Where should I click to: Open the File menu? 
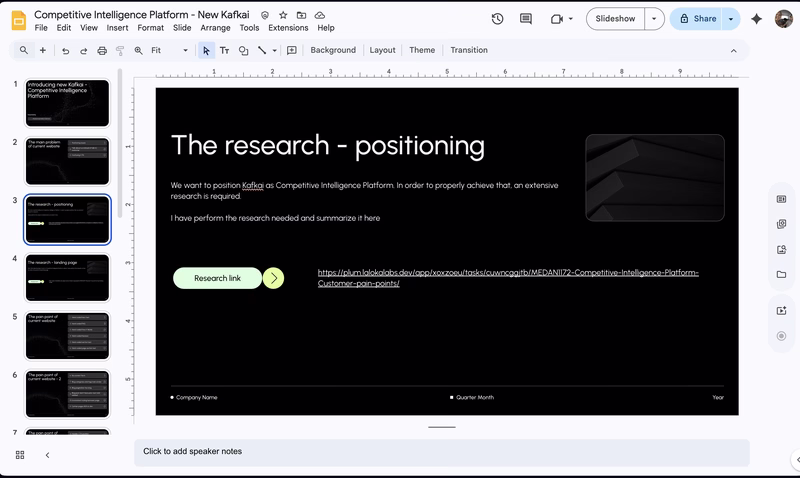[41, 28]
